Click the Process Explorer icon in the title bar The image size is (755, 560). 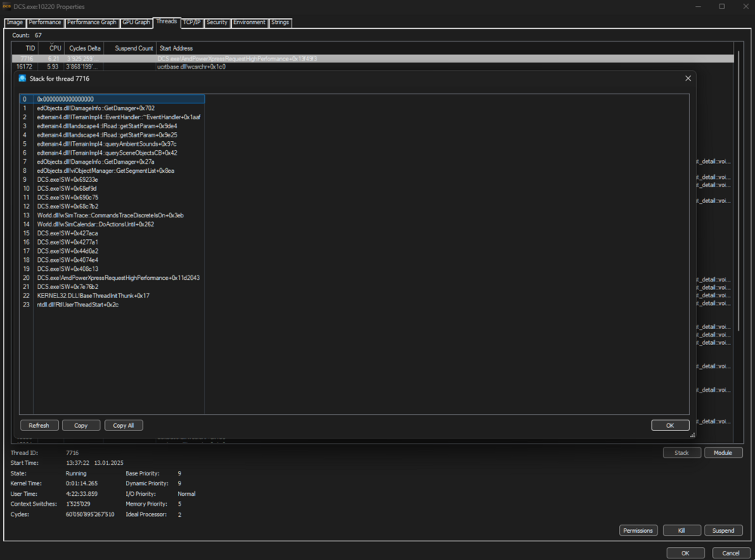click(x=8, y=7)
